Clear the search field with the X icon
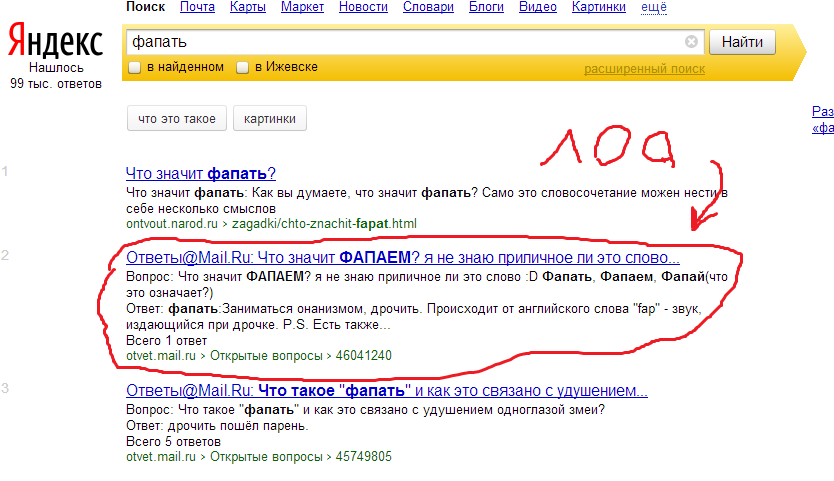 [691, 42]
